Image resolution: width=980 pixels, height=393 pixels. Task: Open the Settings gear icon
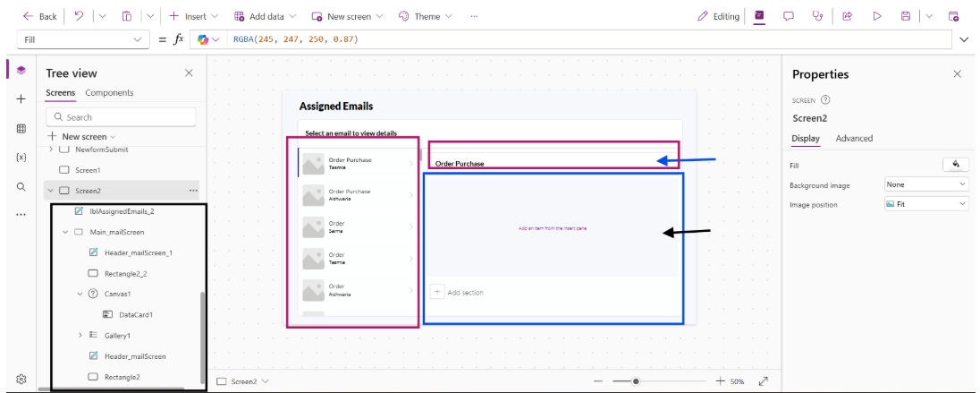21,379
